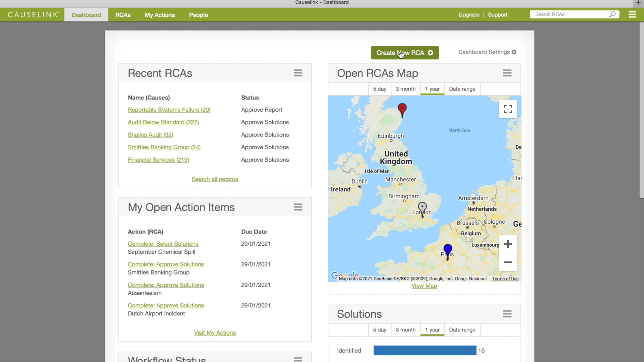644x362 pixels.
Task: Open the My Actions tab
Action: [x=160, y=15]
